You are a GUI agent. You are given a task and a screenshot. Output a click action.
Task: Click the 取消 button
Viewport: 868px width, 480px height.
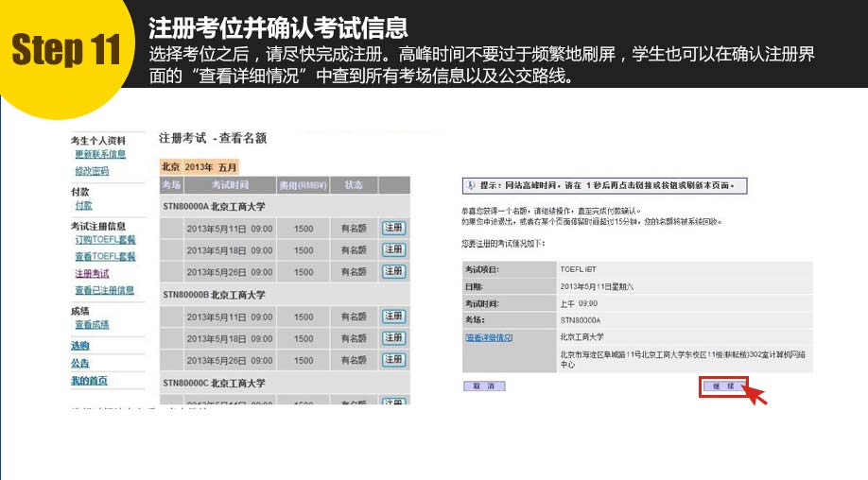coord(484,386)
